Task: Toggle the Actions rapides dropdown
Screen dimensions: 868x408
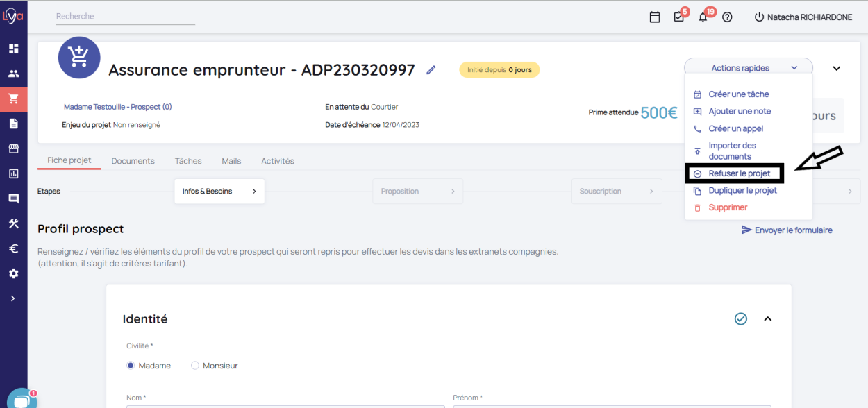Action: click(x=748, y=68)
